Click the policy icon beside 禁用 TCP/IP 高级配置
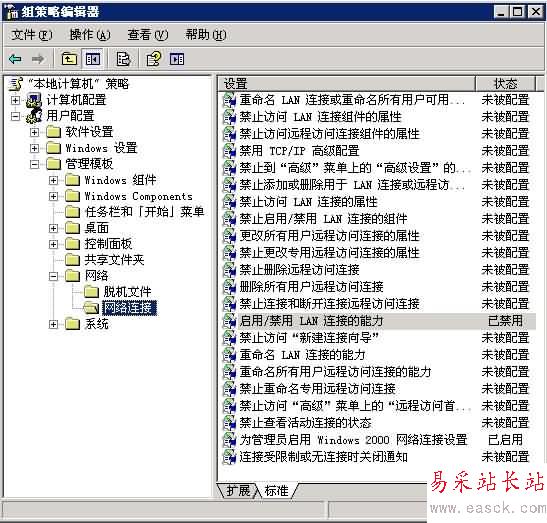547x523 pixels. tap(230, 151)
